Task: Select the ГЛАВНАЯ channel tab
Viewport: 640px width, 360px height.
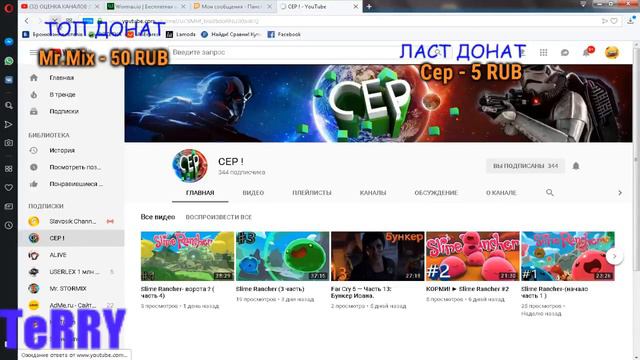Action: tap(200, 193)
